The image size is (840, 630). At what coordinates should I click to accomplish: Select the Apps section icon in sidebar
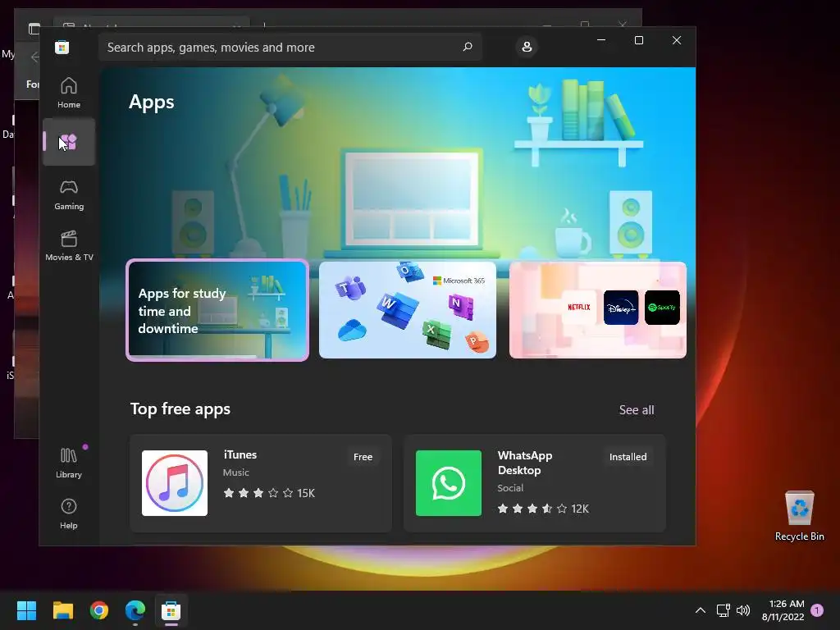tap(69, 142)
